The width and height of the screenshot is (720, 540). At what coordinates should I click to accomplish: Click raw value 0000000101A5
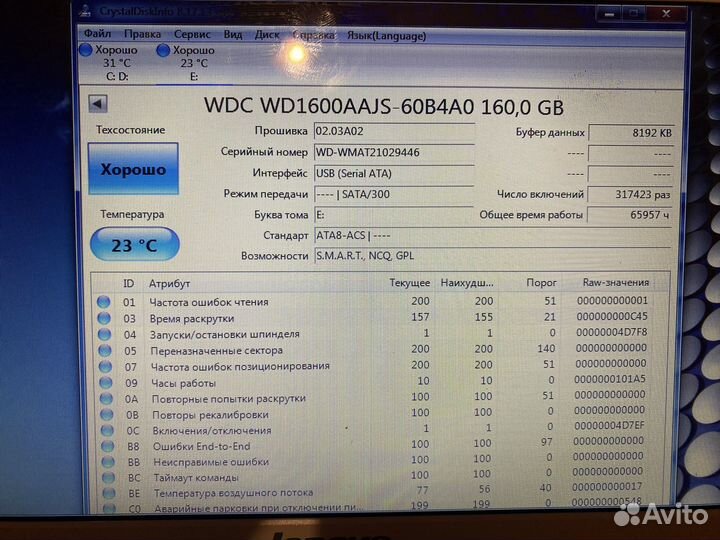610,379
